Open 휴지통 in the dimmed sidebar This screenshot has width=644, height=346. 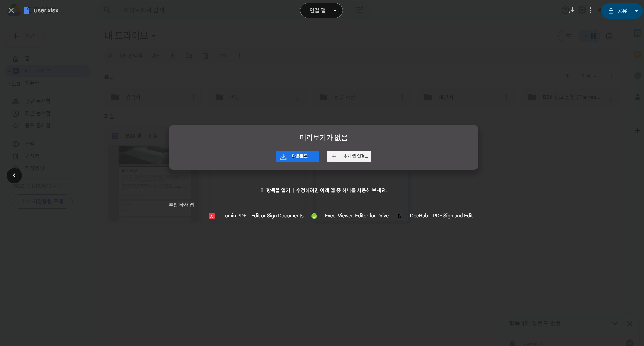48,156
